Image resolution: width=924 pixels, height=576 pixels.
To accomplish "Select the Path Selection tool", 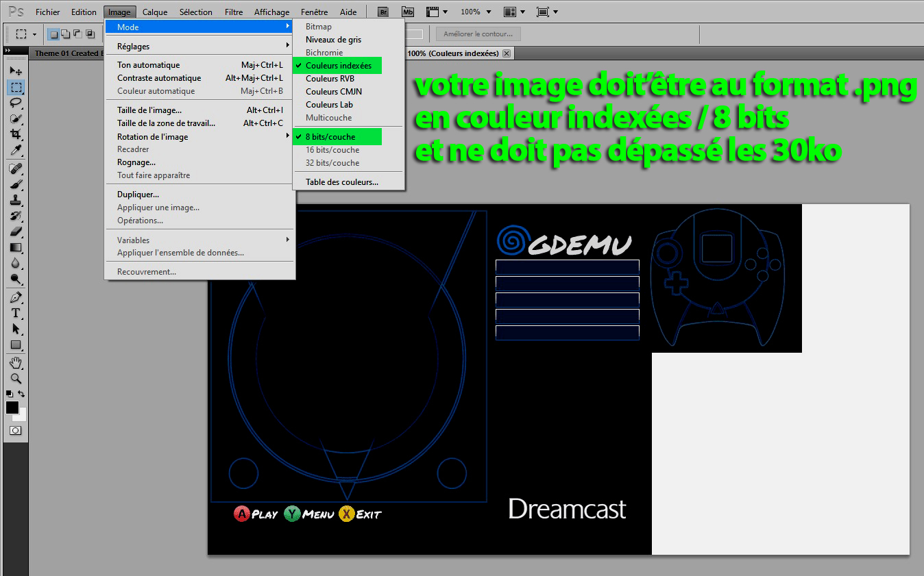I will click(x=16, y=329).
